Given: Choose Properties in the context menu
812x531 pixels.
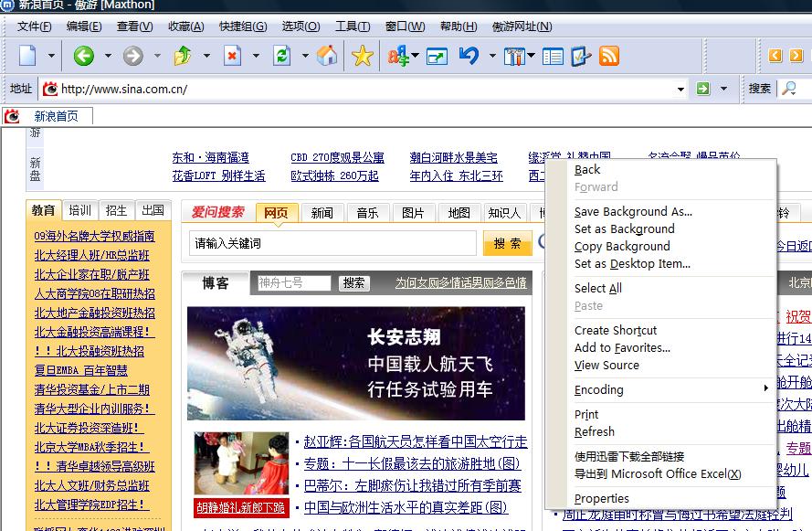Looking at the screenshot, I should click(601, 498).
